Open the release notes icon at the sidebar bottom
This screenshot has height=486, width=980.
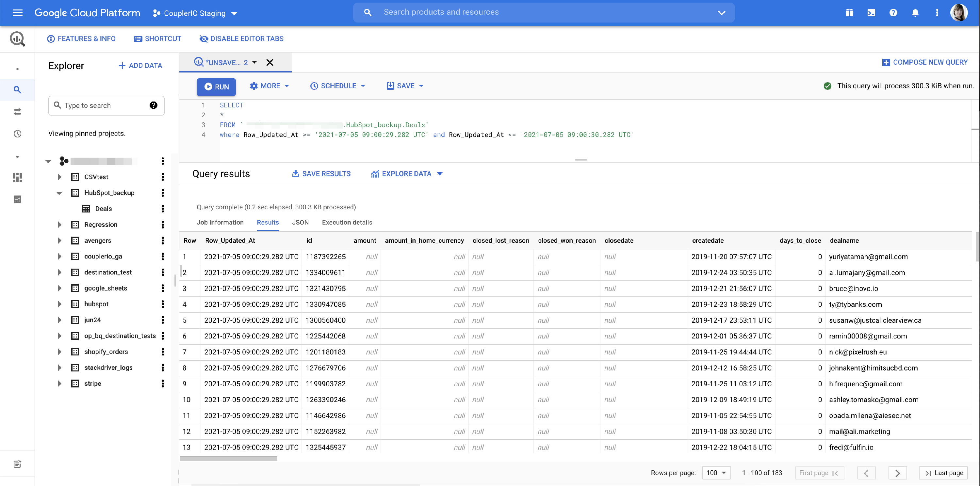[x=18, y=463]
